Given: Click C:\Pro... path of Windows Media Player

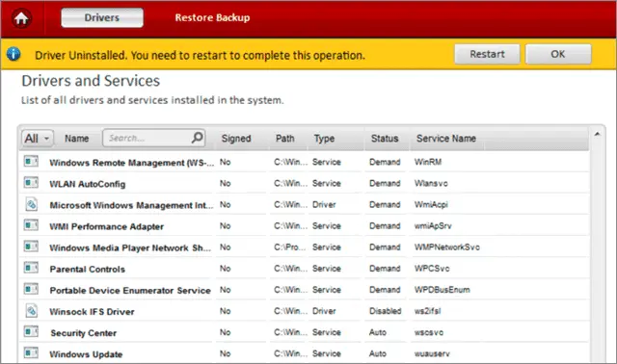Looking at the screenshot, I should pyautogui.click(x=289, y=247).
